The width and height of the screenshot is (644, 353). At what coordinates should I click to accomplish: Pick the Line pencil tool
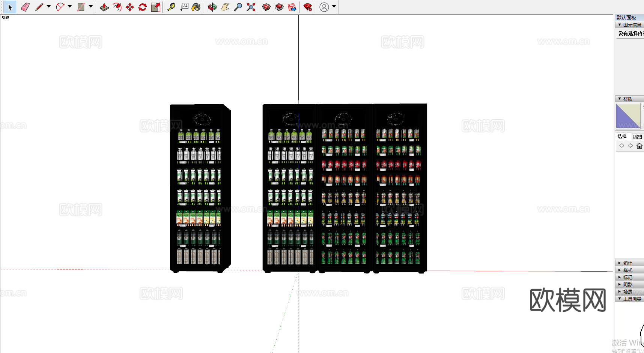(x=39, y=7)
